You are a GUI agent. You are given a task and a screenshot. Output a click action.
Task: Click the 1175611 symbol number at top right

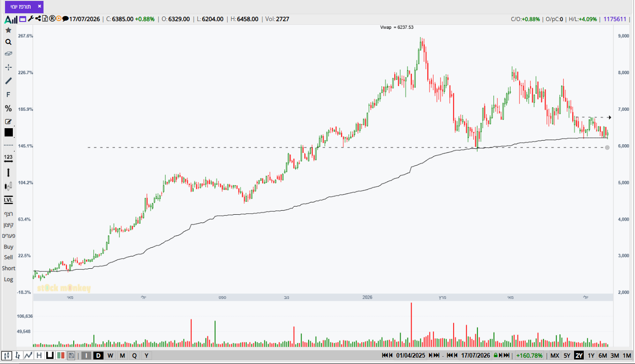point(615,19)
